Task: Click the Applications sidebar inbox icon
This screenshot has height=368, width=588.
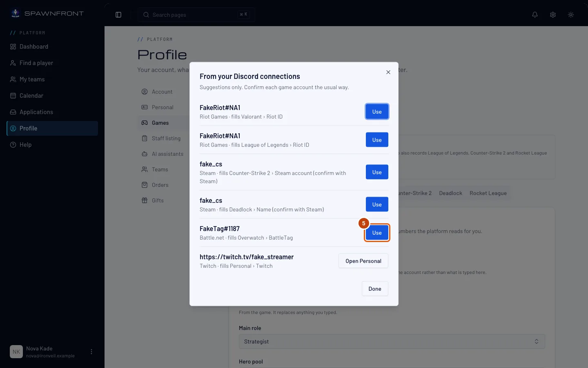Action: (13, 112)
